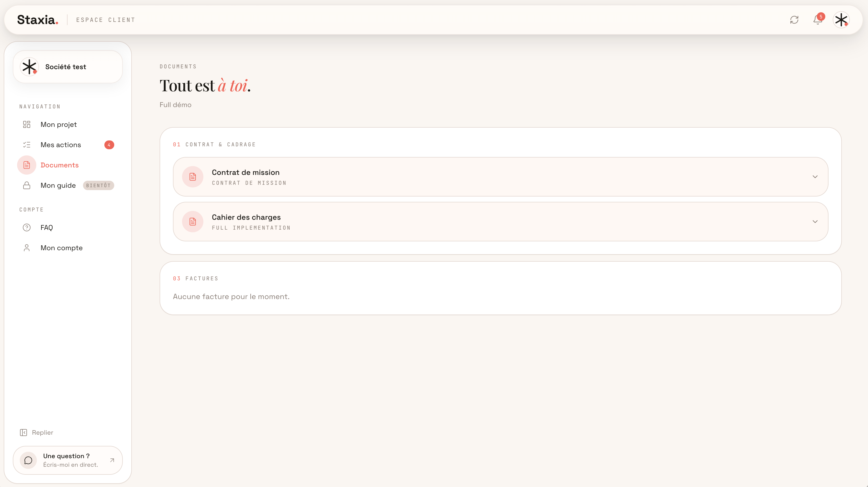Click the Mon compte person icon
The height and width of the screenshot is (487, 868).
tap(27, 248)
